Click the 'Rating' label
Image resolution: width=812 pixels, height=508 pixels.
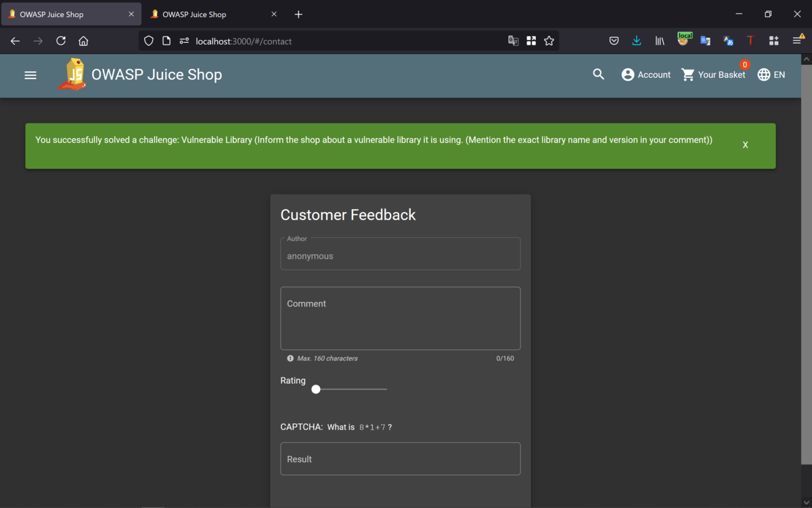click(x=293, y=381)
